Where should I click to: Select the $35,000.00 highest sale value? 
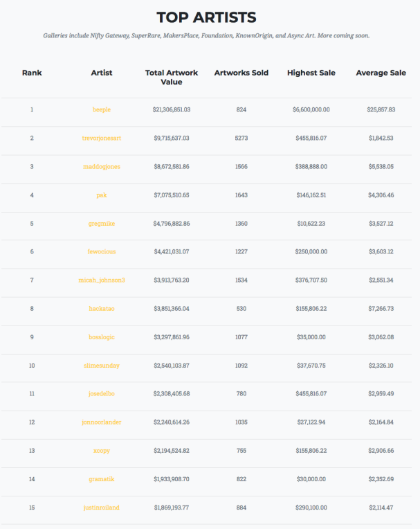point(311,337)
